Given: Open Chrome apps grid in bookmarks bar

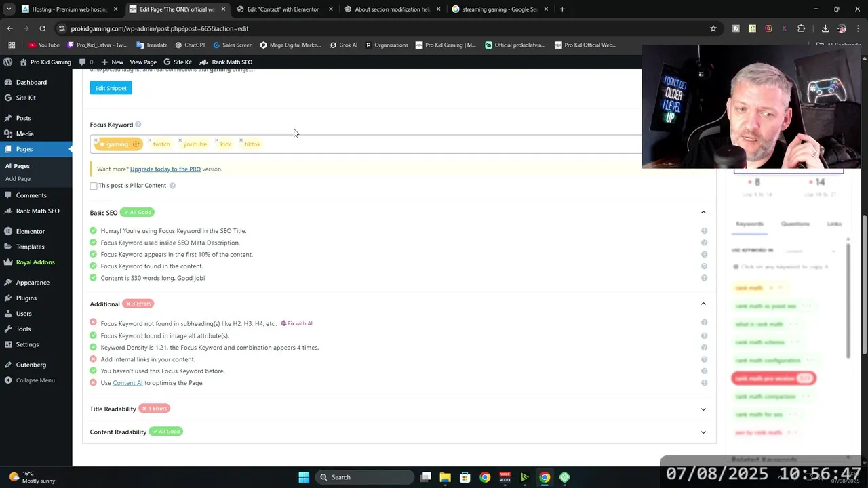Looking at the screenshot, I should click(x=12, y=45).
